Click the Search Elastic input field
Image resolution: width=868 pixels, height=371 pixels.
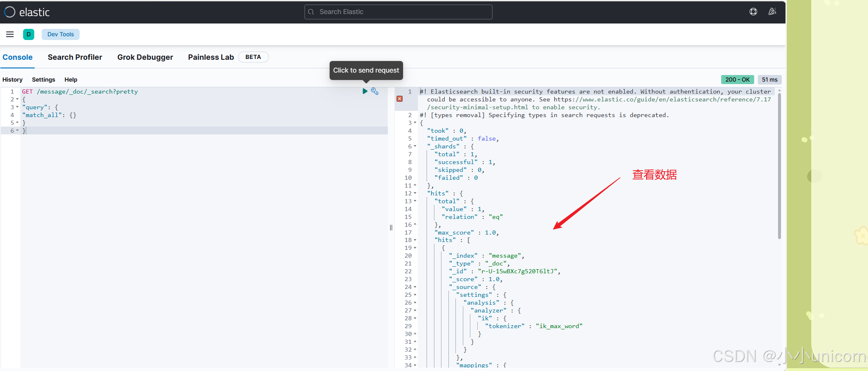[398, 12]
